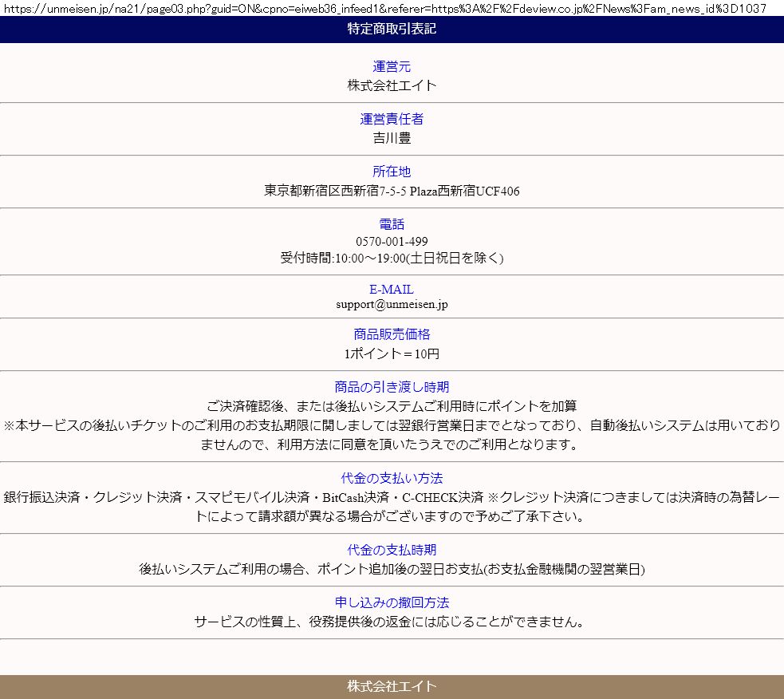Click the 申し込みの撤回方法 heading
Viewport: 784px width, 699px height.
(392, 603)
